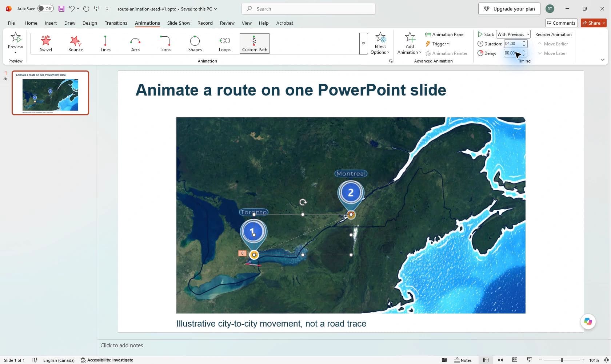This screenshot has height=364, width=611.
Task: Collapse the ribbon chevron
Action: (603, 60)
